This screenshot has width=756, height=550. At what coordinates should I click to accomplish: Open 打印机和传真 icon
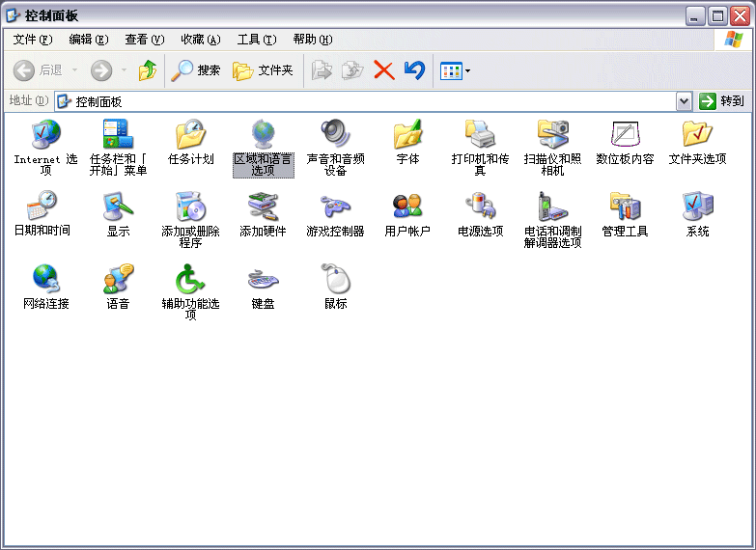[x=480, y=134]
